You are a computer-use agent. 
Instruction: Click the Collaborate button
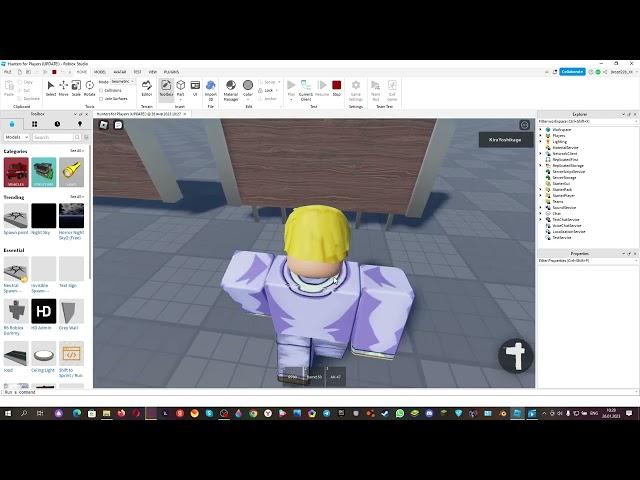pyautogui.click(x=572, y=72)
